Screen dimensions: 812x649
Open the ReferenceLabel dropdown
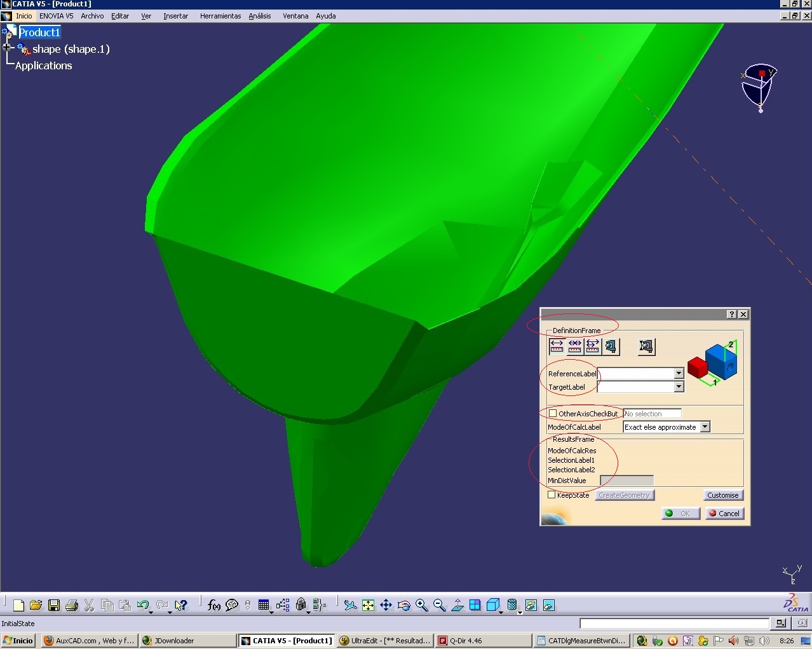coord(679,373)
